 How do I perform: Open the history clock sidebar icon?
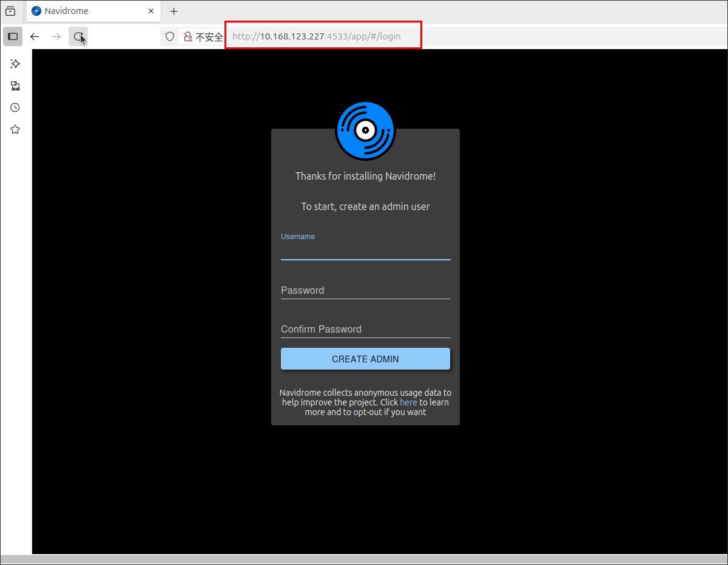point(15,107)
